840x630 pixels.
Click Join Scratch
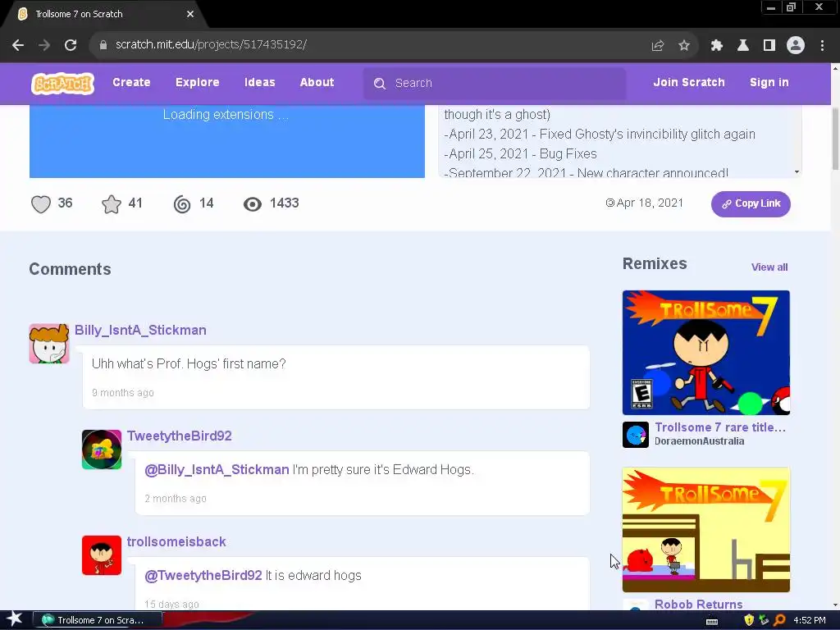pos(689,83)
